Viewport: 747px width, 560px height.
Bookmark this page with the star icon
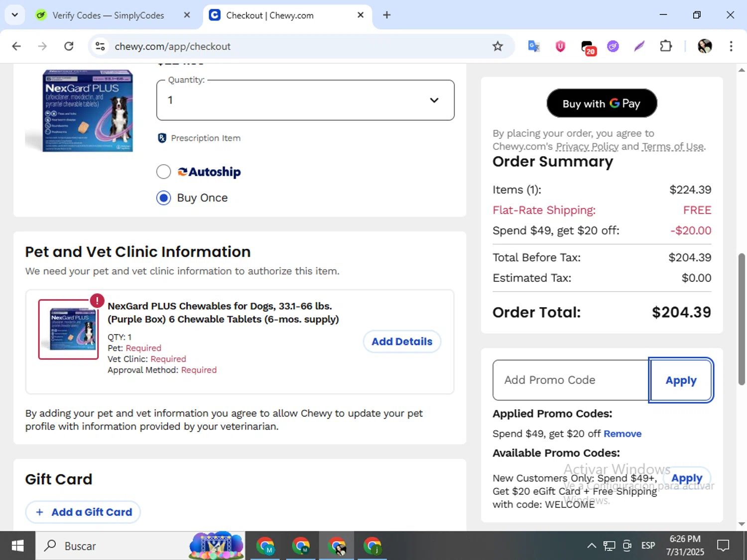[498, 46]
